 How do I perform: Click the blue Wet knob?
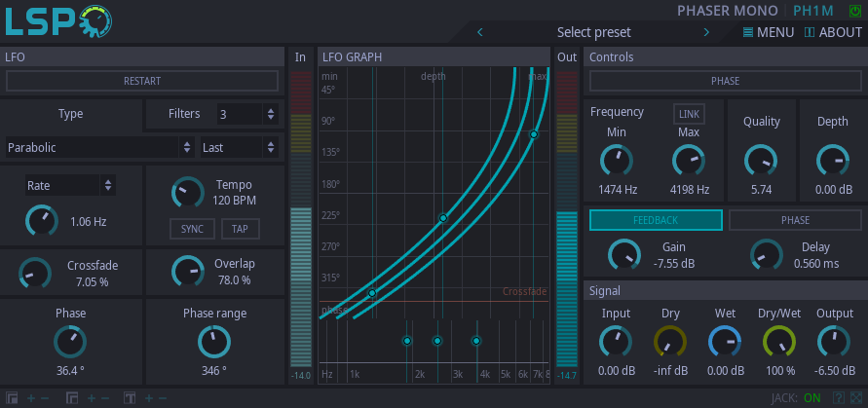[725, 341]
